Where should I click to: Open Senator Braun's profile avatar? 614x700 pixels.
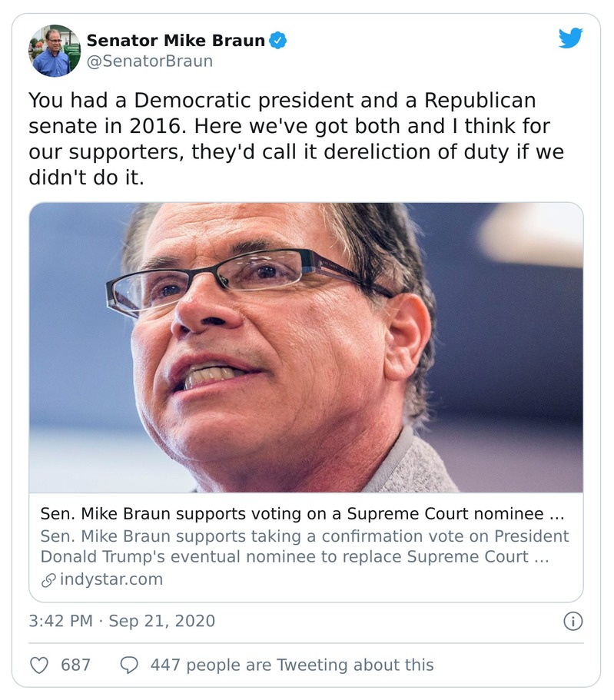tap(54, 51)
